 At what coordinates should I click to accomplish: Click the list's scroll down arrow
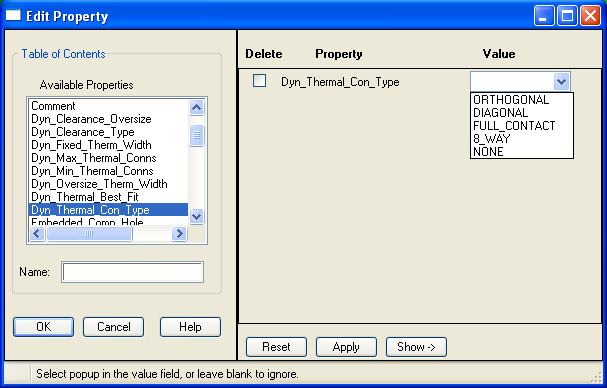click(196, 217)
